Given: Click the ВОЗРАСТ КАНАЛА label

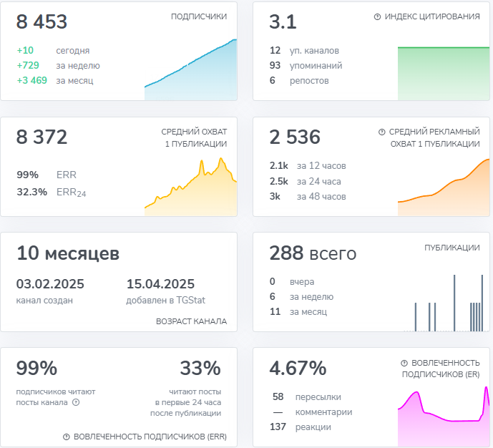Looking at the screenshot, I should pyautogui.click(x=191, y=321).
